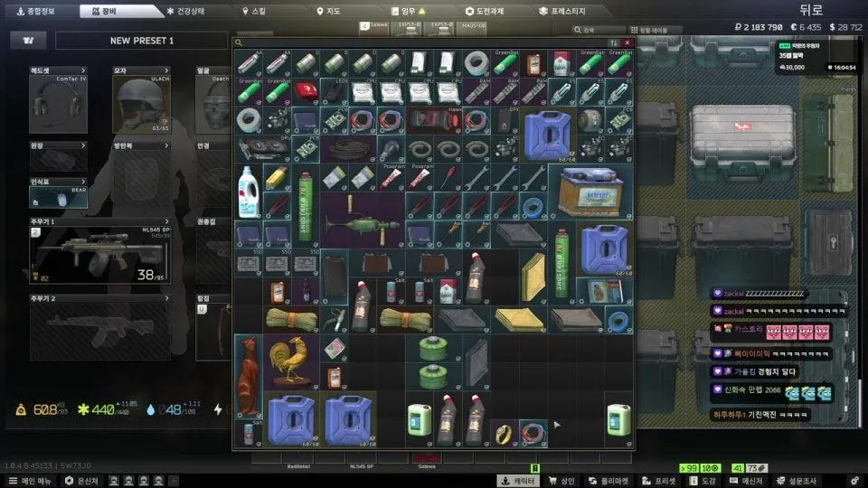Select the gold ring item
868x488 pixels.
505,433
